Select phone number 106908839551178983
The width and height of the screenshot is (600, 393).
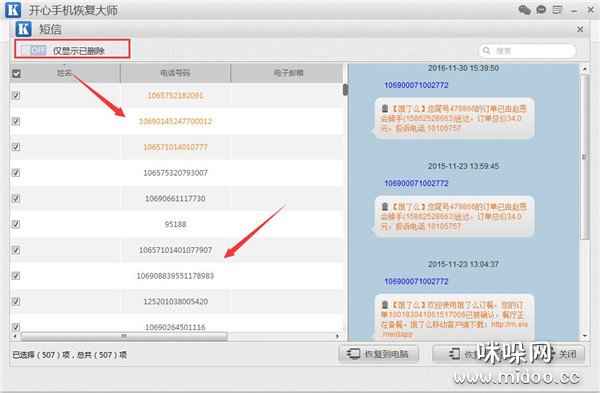[175, 276]
